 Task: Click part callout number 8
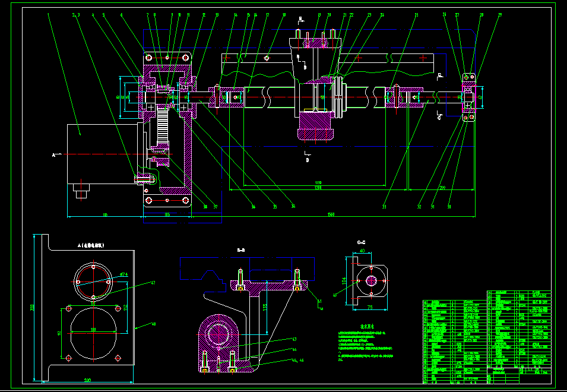point(155,15)
